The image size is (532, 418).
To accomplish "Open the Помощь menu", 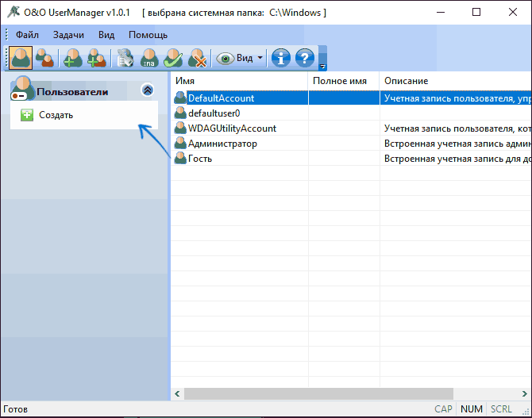I will (x=148, y=35).
